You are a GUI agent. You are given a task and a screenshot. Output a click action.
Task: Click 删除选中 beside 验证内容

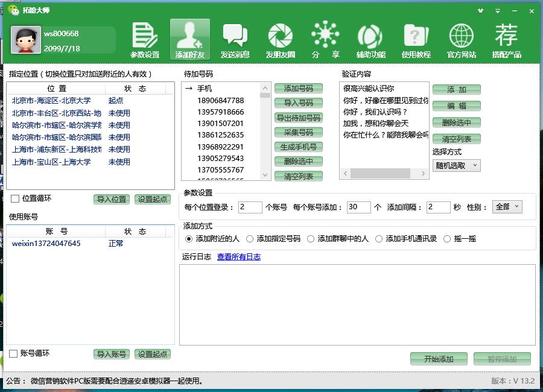[x=457, y=122]
